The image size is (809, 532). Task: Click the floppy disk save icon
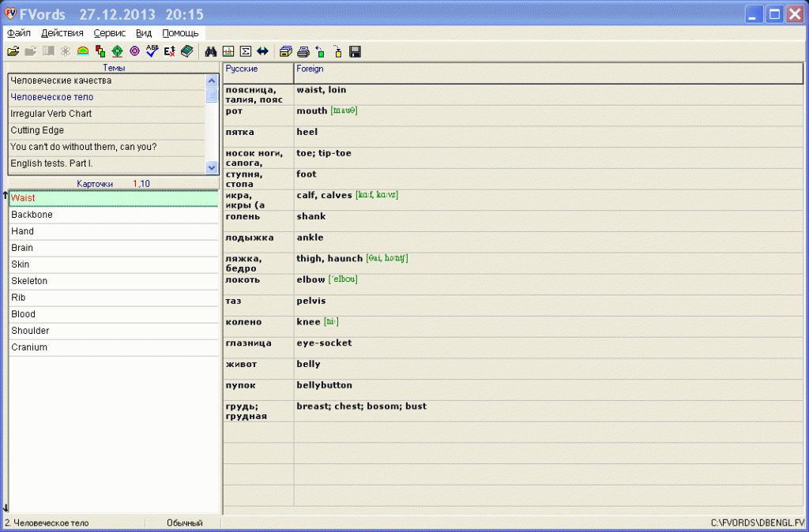(x=355, y=51)
